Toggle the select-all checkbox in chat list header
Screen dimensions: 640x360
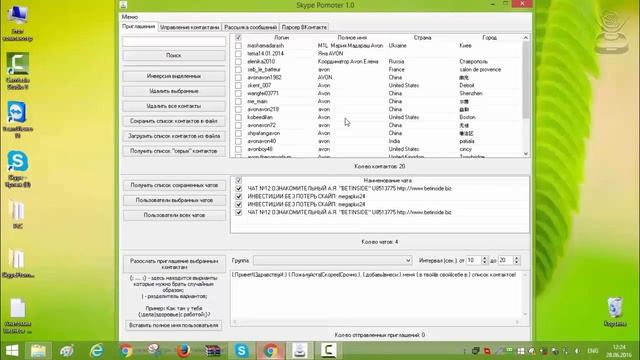click(x=239, y=180)
